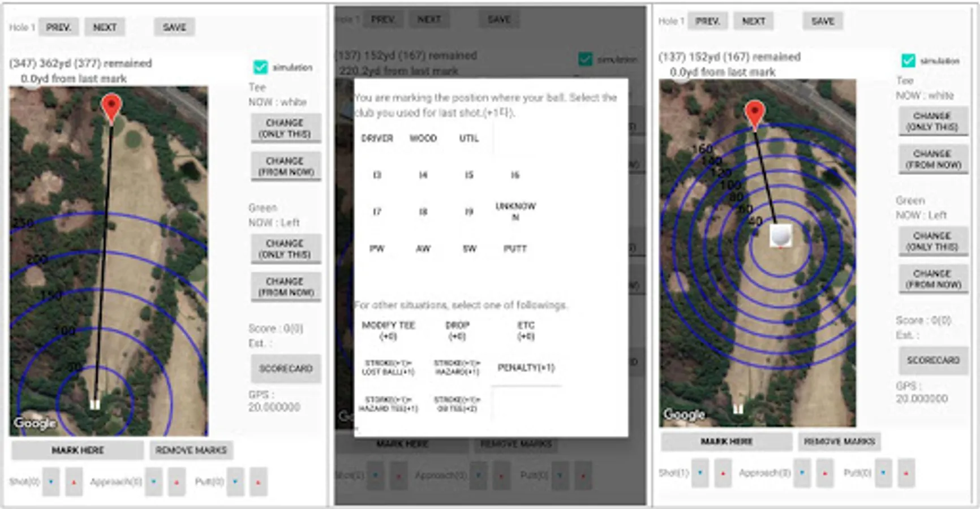Click Tee CHANGE (ONLY THIS) on left screen
Image resolution: width=980 pixels, height=509 pixels.
pyautogui.click(x=285, y=128)
